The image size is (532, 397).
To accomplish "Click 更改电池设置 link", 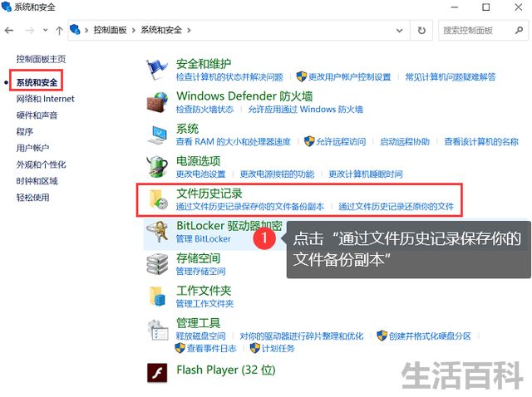I will click(x=200, y=174).
